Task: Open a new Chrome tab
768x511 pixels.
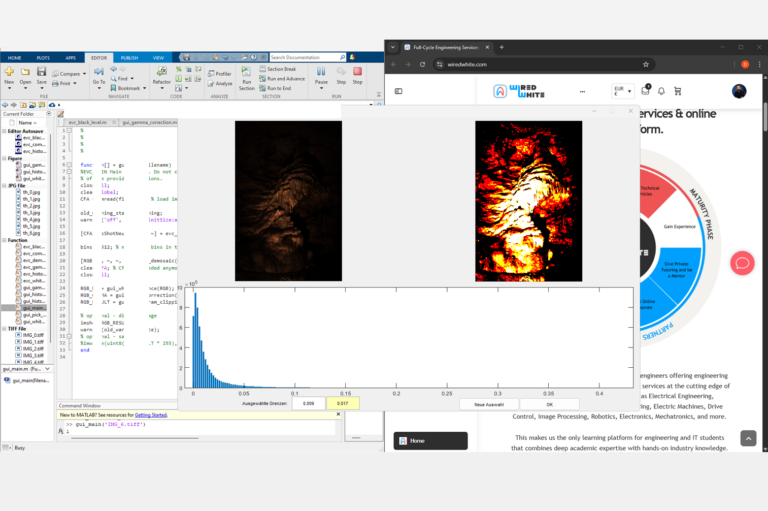Action: [502, 48]
